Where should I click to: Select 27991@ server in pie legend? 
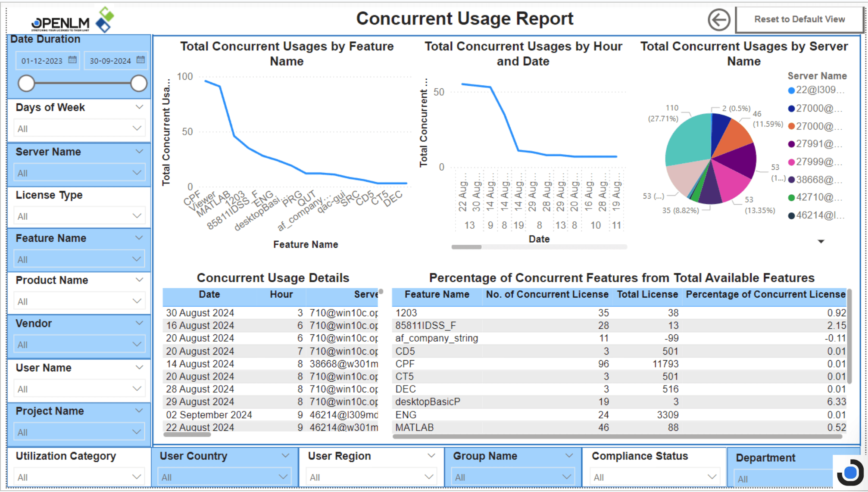pos(816,144)
